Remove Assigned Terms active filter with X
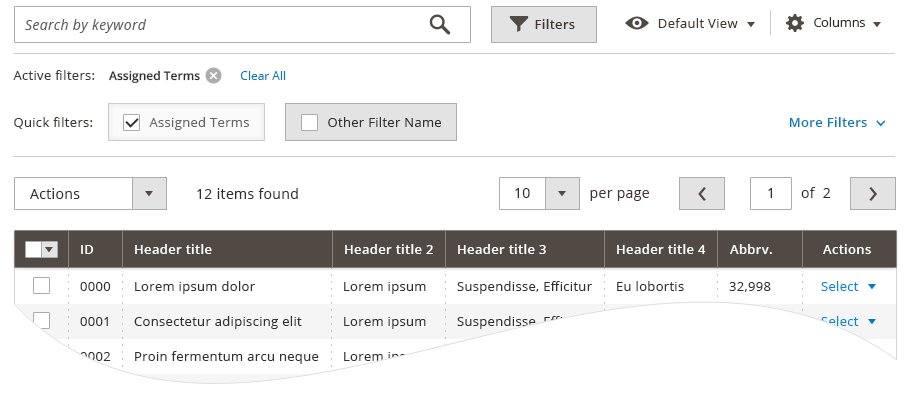Viewport: 908px width, 396px height. tap(214, 76)
